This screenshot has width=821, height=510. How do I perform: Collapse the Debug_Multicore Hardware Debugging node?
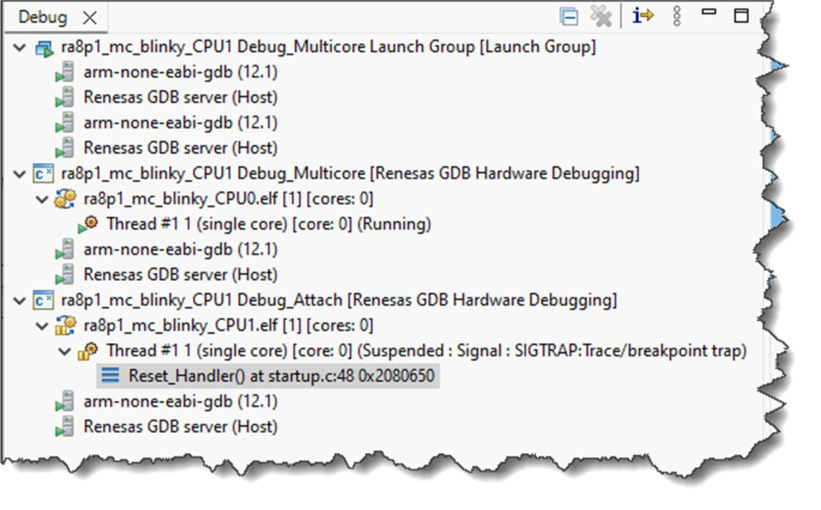coord(20,174)
